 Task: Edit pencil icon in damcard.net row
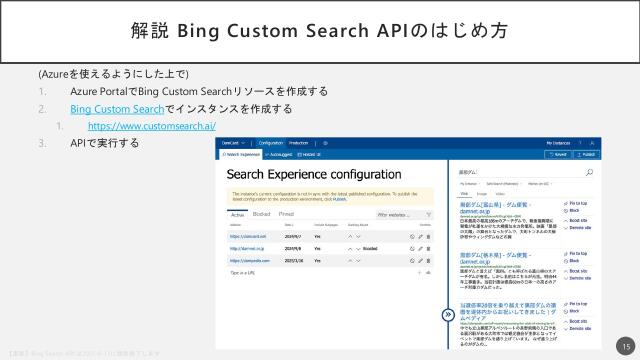click(420, 237)
